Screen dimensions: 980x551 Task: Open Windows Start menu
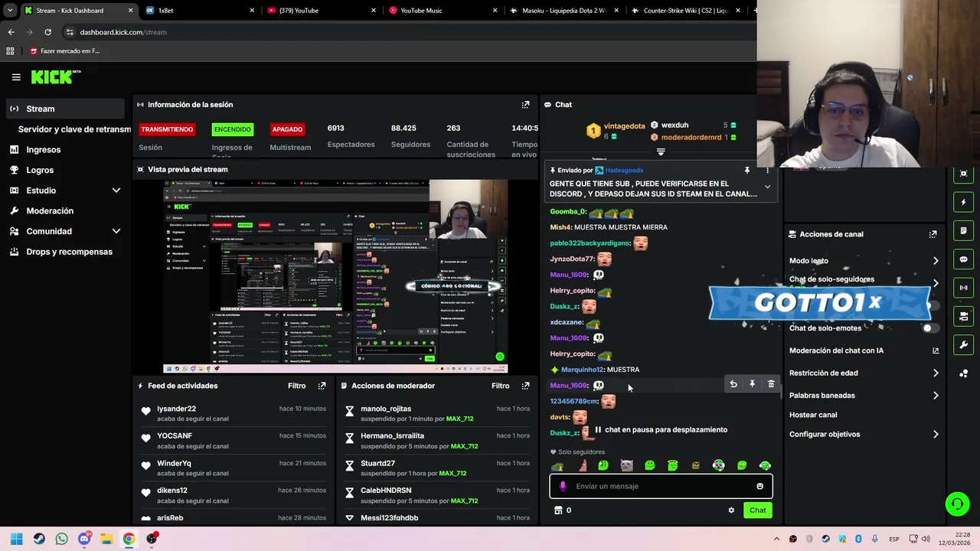click(17, 539)
